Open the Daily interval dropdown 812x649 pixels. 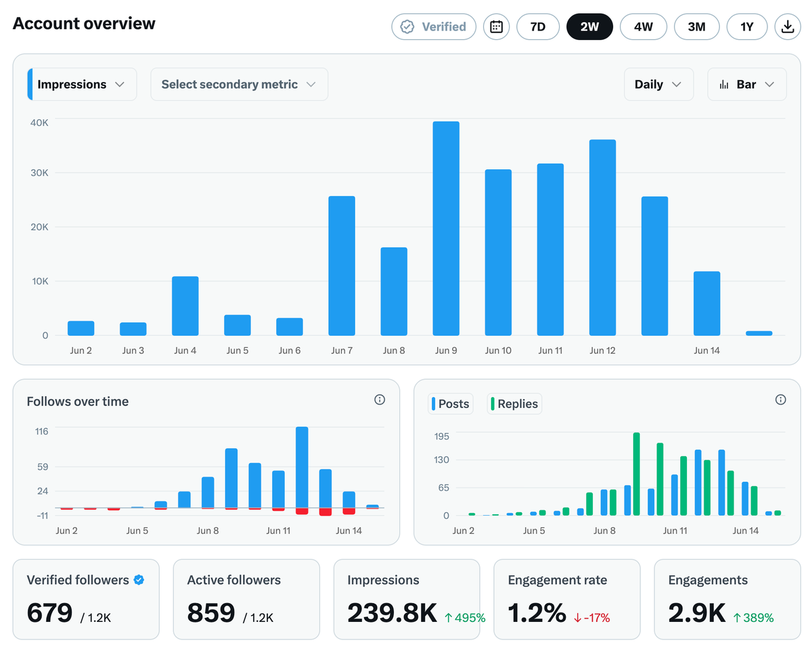(x=658, y=85)
